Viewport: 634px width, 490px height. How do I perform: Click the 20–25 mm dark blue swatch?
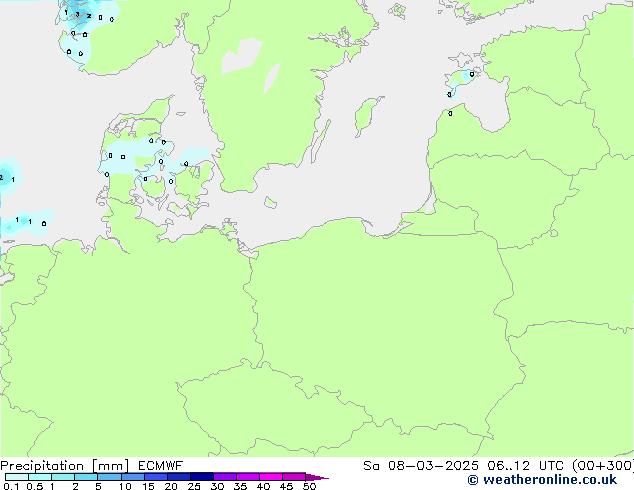(x=178, y=477)
